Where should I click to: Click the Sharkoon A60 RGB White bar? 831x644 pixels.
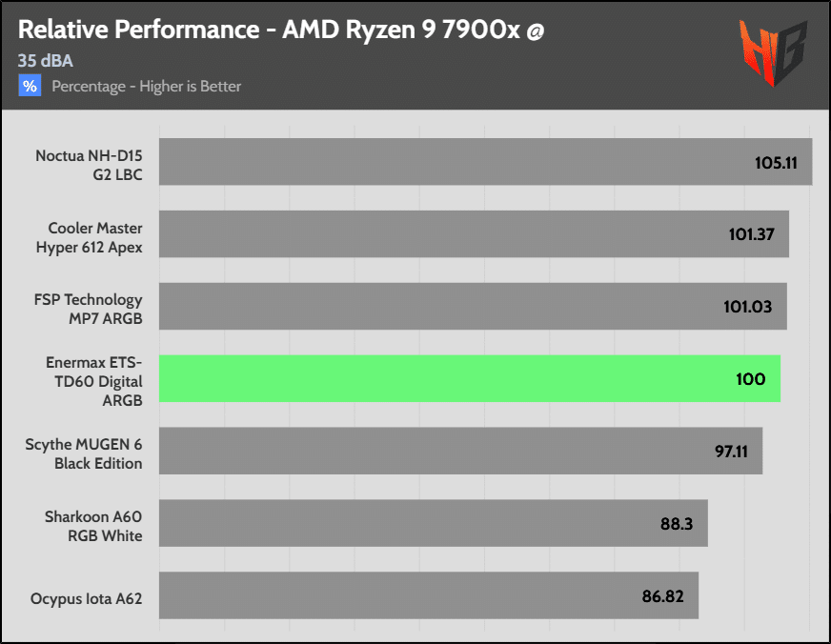434,523
